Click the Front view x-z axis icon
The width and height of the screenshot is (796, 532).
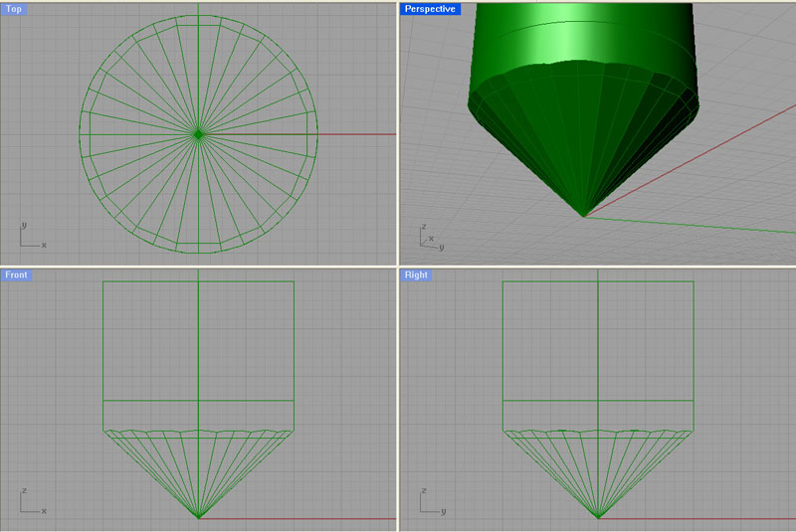[x=33, y=501]
